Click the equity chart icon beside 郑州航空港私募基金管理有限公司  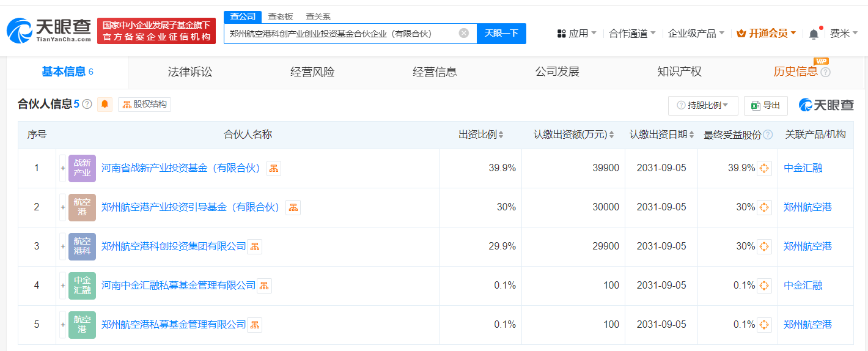pyautogui.click(x=254, y=325)
